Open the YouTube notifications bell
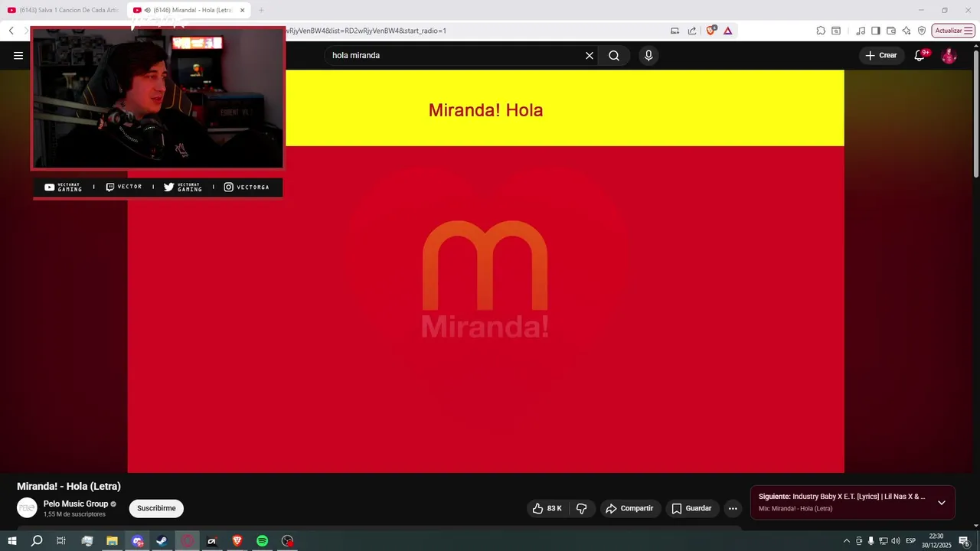 (x=920, y=55)
